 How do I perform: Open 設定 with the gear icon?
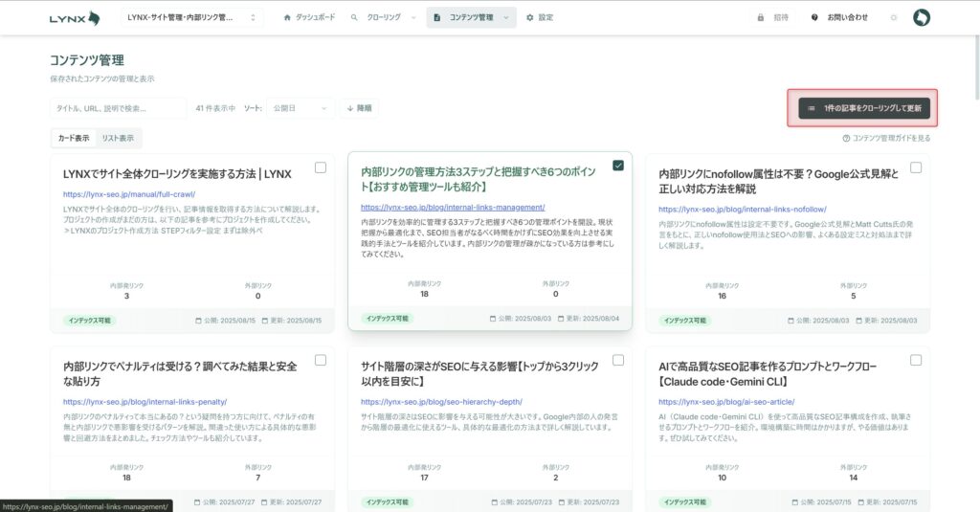(x=540, y=17)
